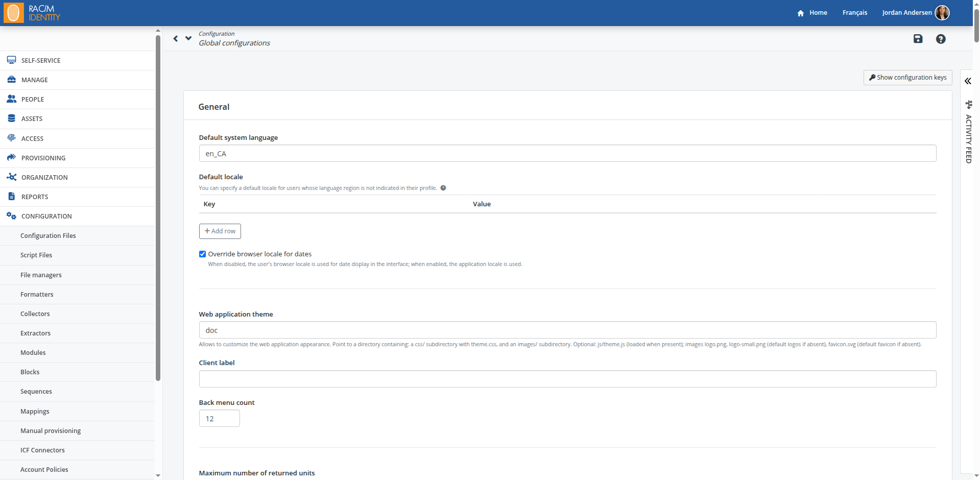
Task: Click the save floppy disk icon
Action: (x=918, y=39)
